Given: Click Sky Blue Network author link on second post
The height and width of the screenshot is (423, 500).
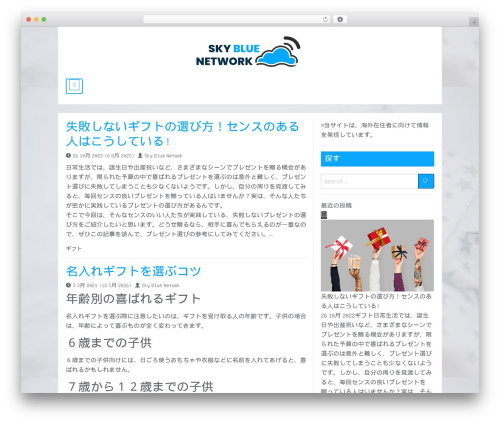Looking at the screenshot, I should [x=160, y=285].
